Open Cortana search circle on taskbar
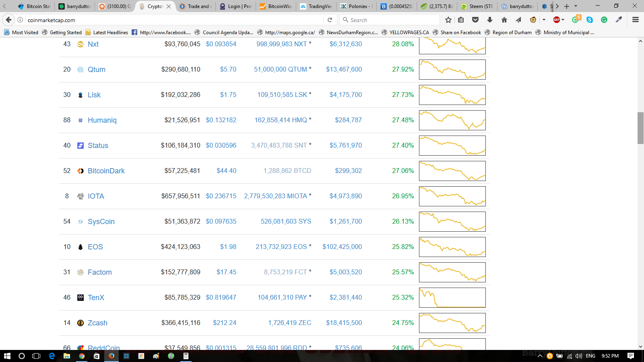The image size is (644, 362). point(22,356)
